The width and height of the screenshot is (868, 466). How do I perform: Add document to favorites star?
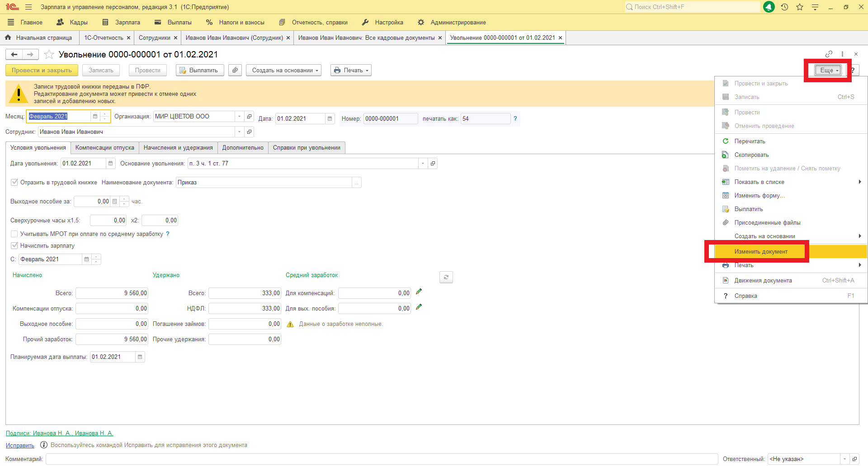click(49, 55)
